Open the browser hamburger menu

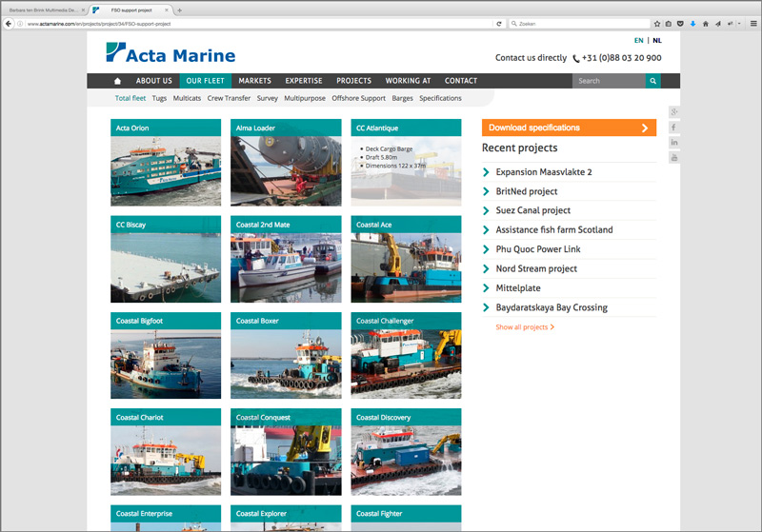pos(752,24)
